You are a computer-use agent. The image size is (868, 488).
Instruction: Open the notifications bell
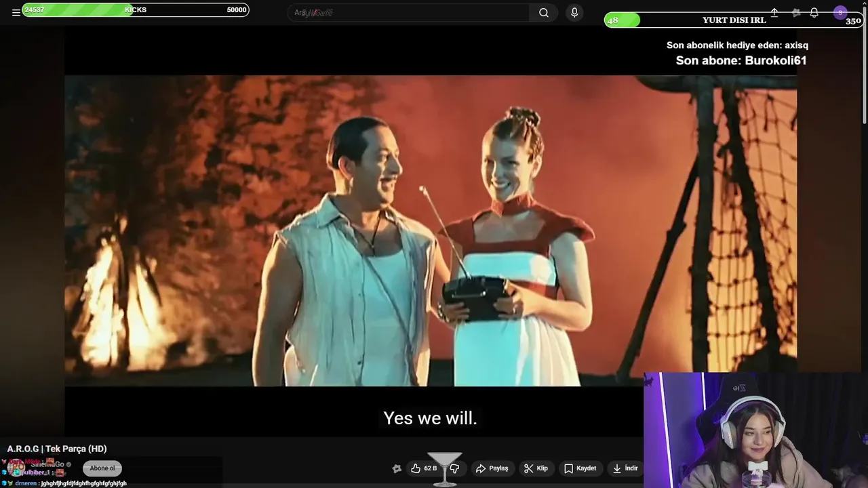point(814,13)
